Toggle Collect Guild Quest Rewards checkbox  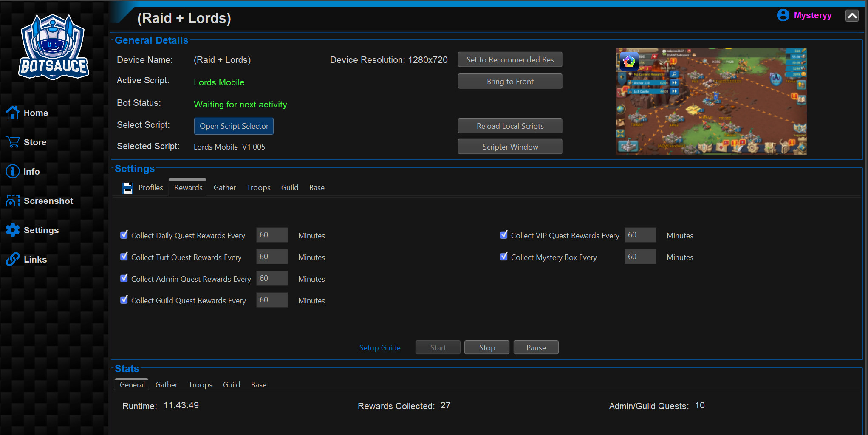click(x=124, y=300)
